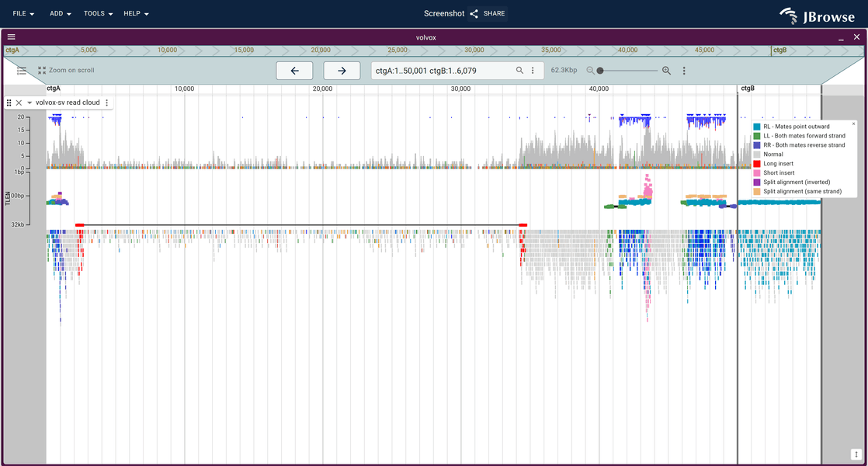This screenshot has height=466, width=868.
Task: Close the volvox view
Action: click(856, 37)
